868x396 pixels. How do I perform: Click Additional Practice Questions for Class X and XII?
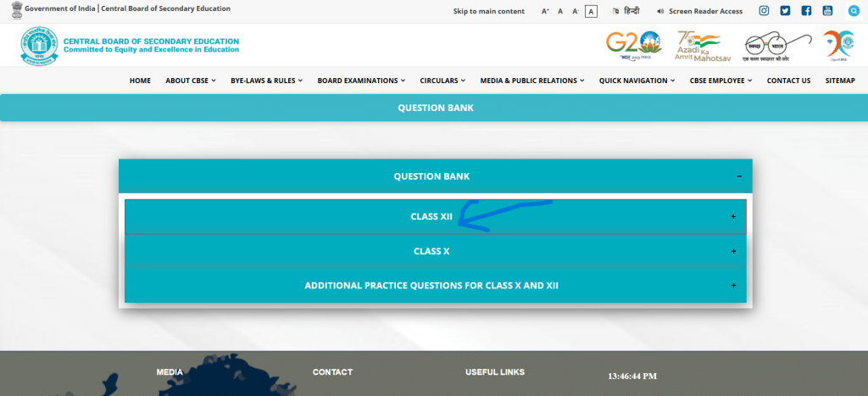click(435, 285)
